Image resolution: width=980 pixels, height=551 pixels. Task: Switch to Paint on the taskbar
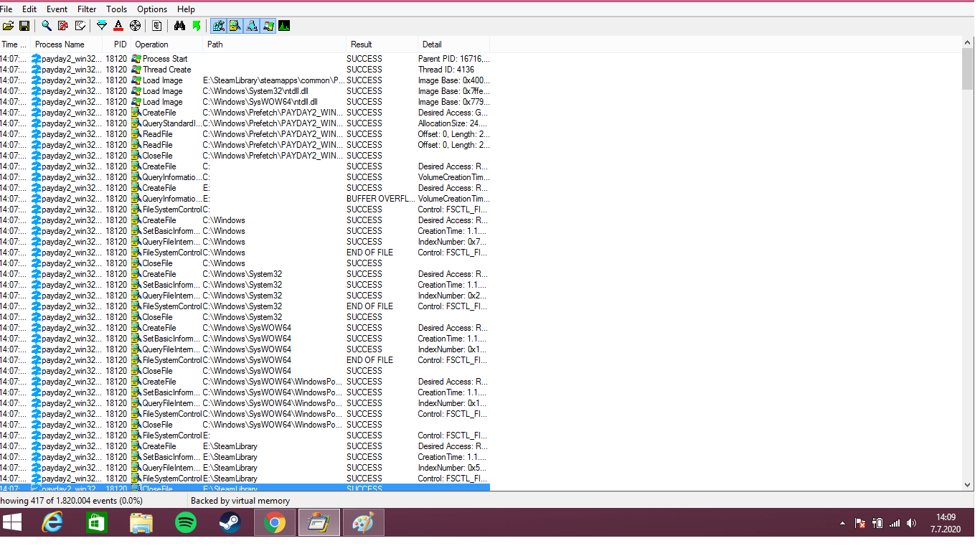coord(363,522)
